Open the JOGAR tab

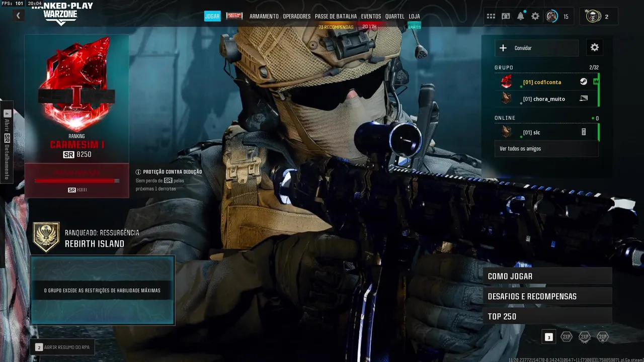(x=212, y=16)
